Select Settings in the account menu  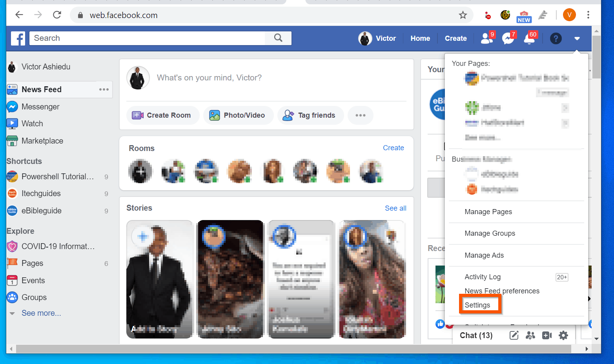pos(477,305)
